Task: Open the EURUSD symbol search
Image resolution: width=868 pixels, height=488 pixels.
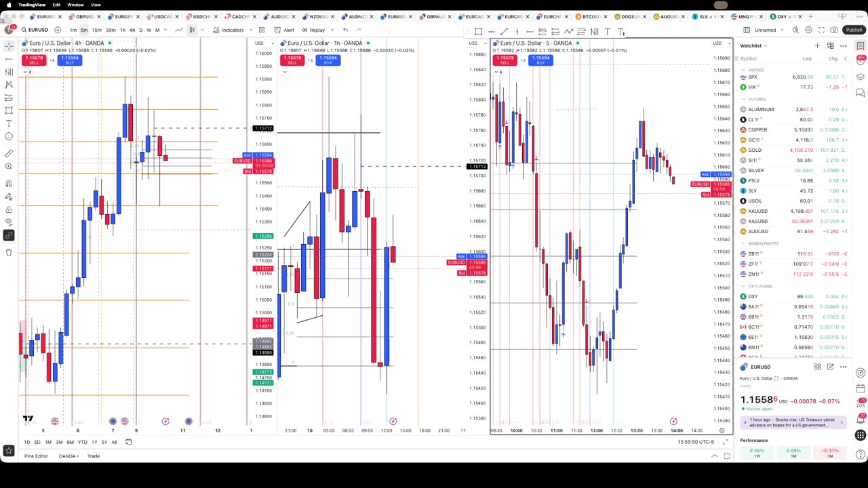Action: [34, 30]
